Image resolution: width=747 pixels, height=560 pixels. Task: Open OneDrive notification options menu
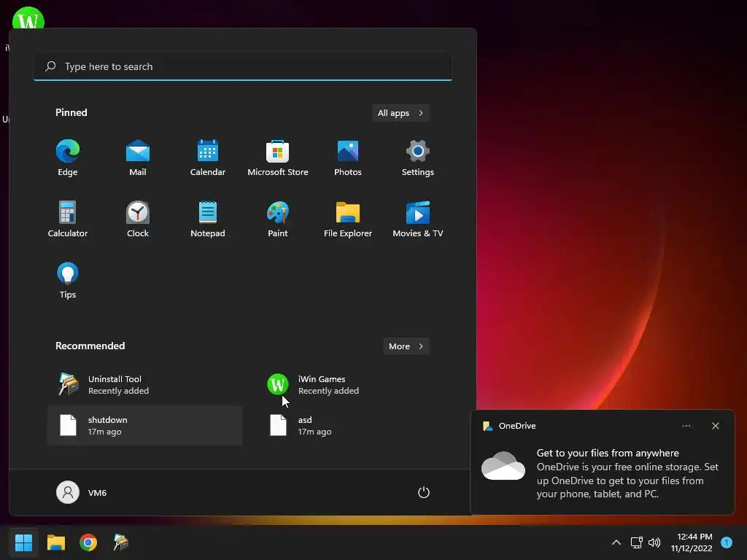point(686,426)
